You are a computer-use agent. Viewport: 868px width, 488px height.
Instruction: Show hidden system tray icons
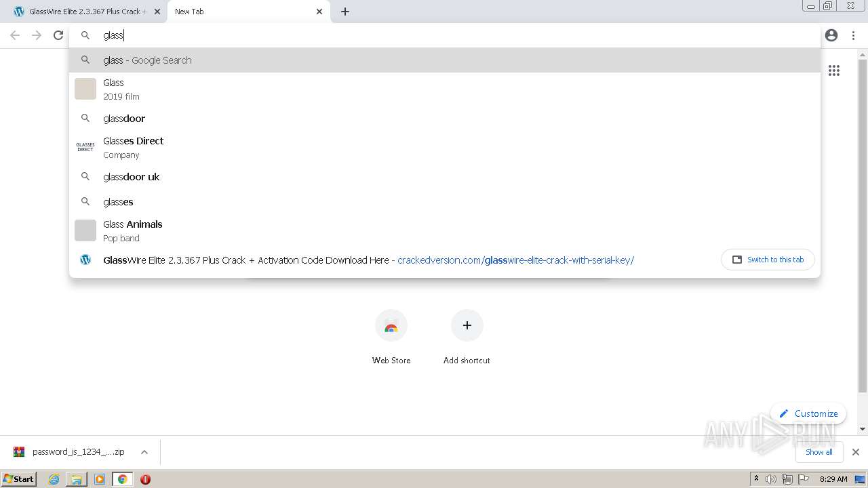point(756,479)
